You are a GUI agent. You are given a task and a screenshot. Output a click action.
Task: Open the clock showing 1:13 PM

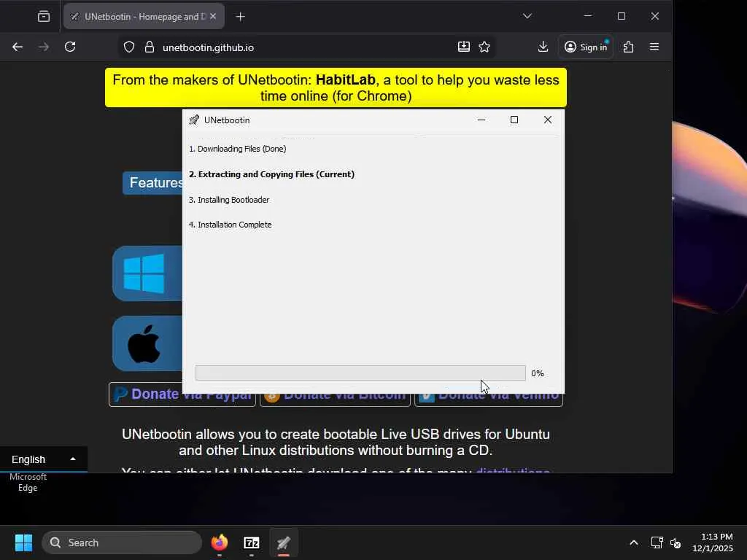(713, 542)
